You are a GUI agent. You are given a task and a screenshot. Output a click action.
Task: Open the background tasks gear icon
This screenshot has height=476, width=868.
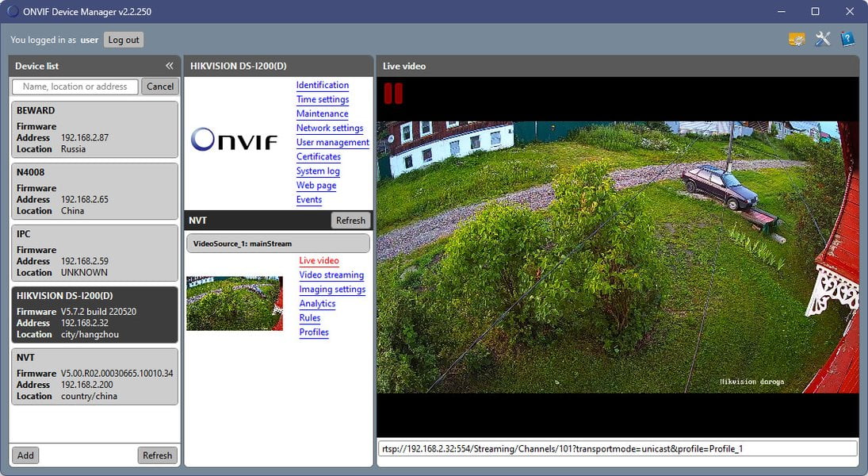(x=797, y=40)
